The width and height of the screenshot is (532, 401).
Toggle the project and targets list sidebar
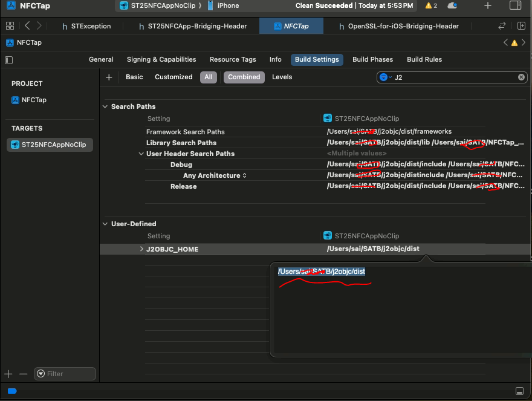click(x=8, y=60)
